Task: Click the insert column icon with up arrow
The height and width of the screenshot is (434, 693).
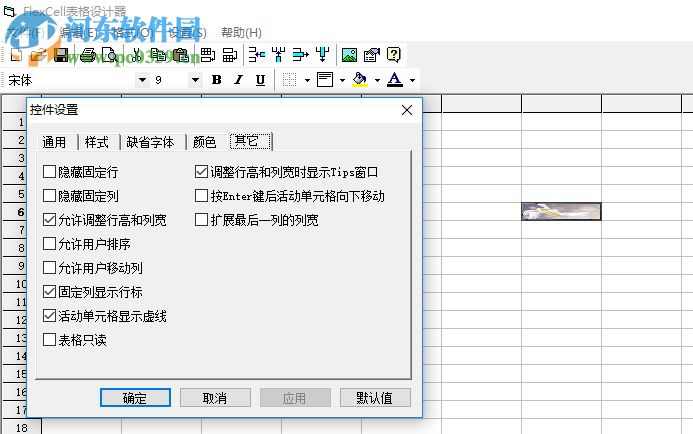Action: pyautogui.click(x=278, y=55)
